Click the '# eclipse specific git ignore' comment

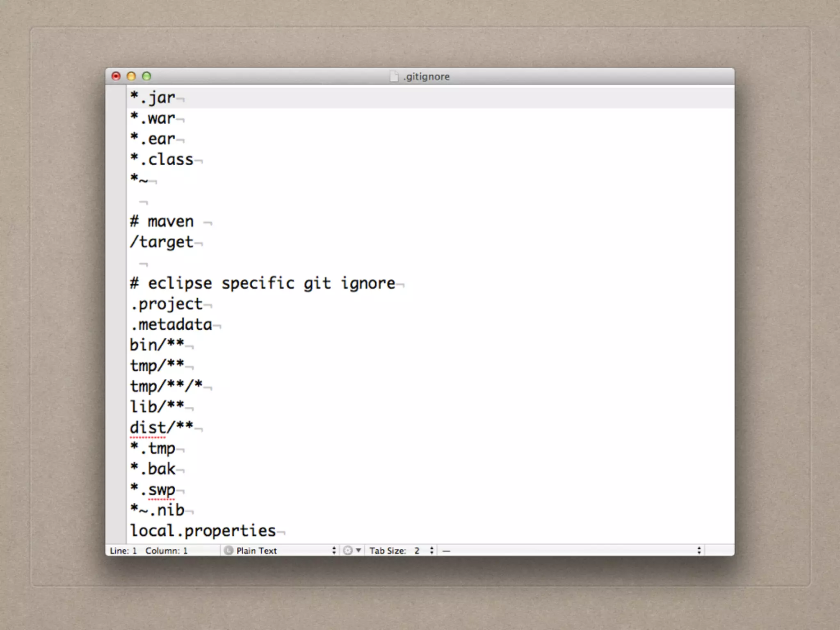pos(262,283)
